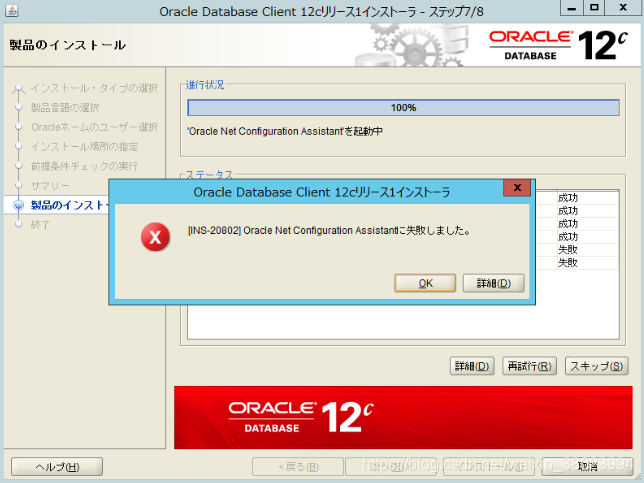This screenshot has height=483, width=644.
Task: Click the Java icon in the installer title bar
Action: pyautogui.click(x=12, y=10)
